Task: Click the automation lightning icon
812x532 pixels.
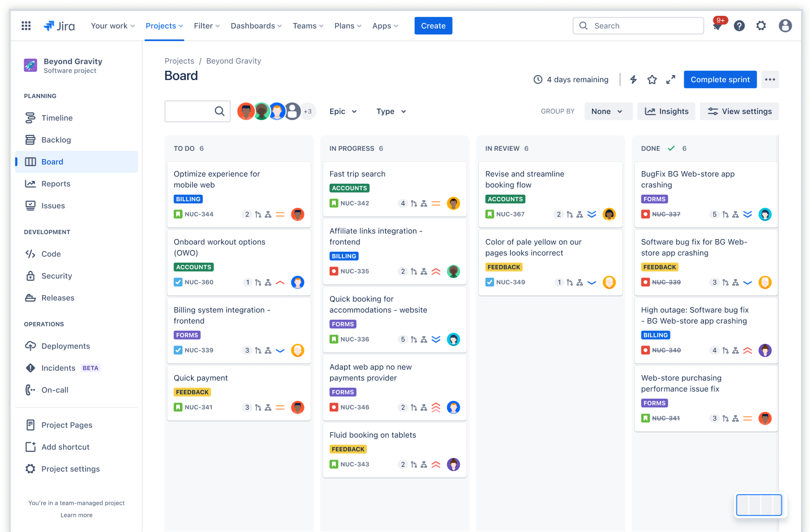Action: point(633,80)
